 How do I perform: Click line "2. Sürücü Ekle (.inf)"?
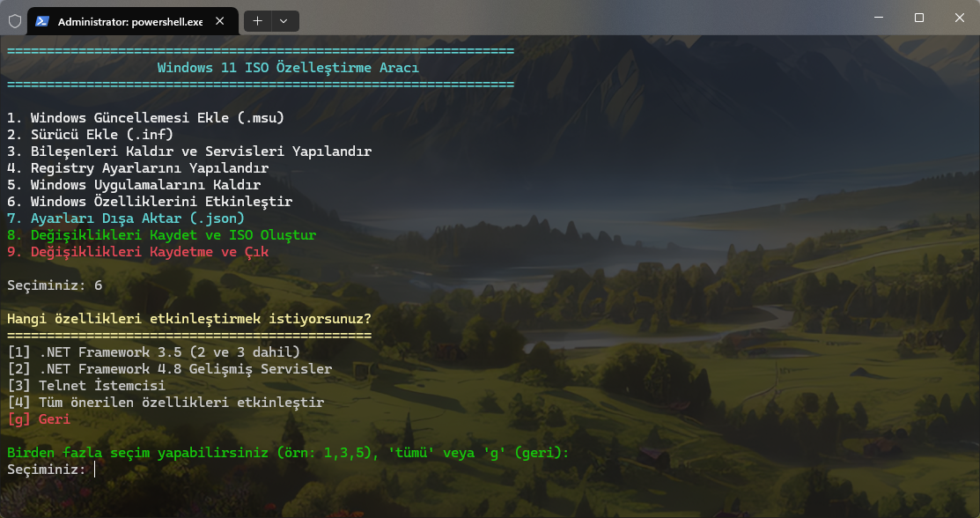[90, 135]
